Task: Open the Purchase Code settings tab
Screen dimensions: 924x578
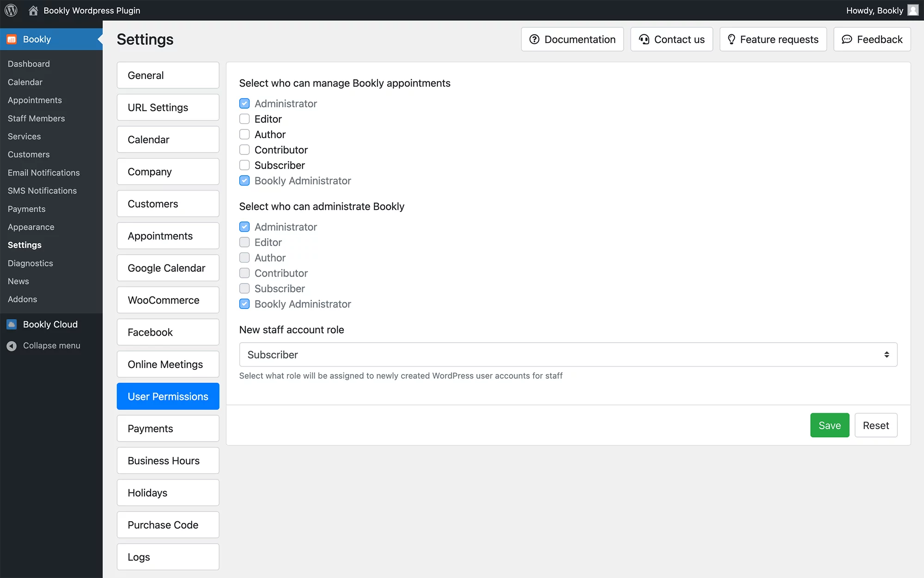Action: pyautogui.click(x=168, y=525)
